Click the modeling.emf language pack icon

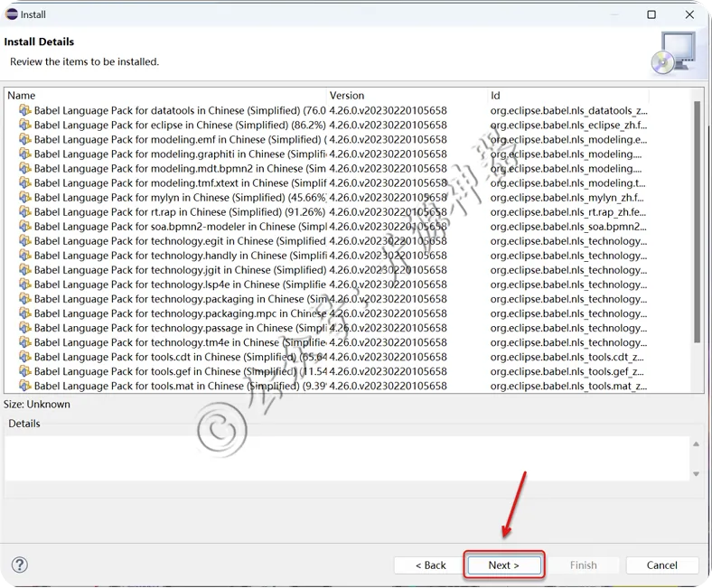tap(25, 139)
